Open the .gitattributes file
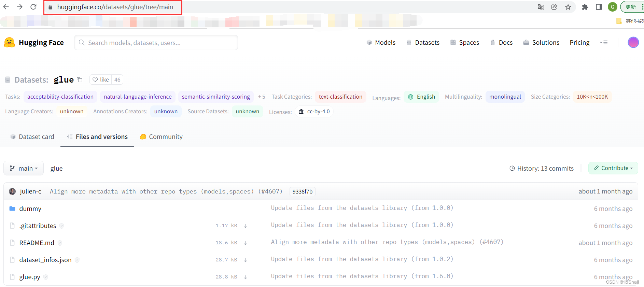 pos(38,226)
